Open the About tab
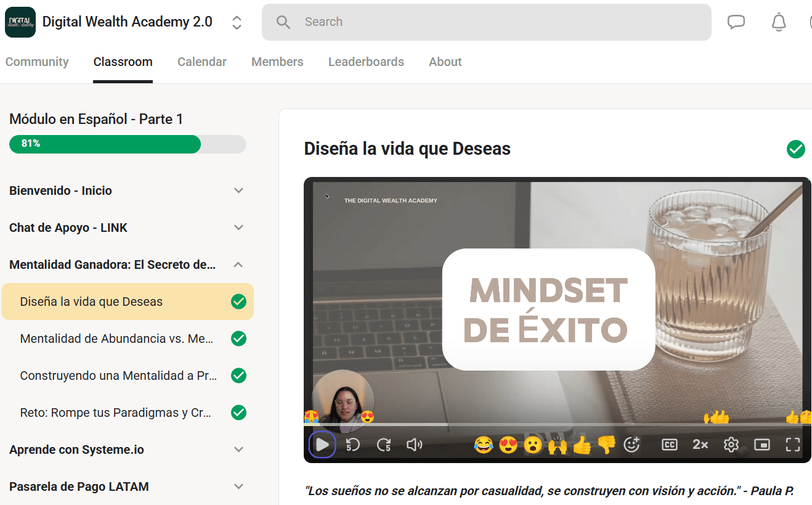 (x=445, y=62)
